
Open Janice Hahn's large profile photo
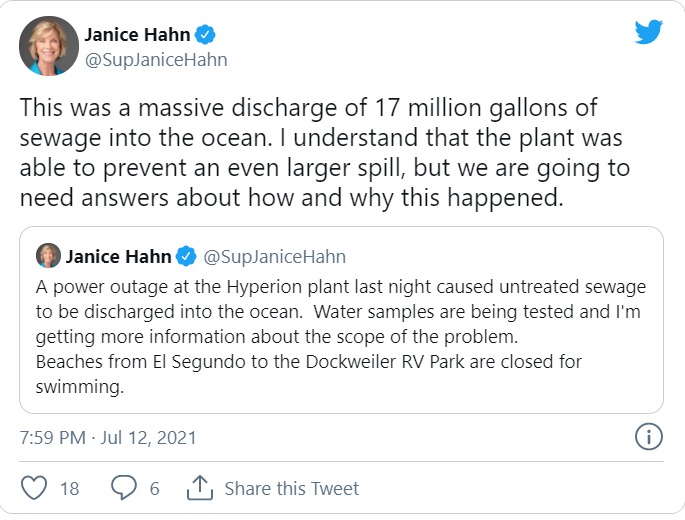(x=48, y=46)
